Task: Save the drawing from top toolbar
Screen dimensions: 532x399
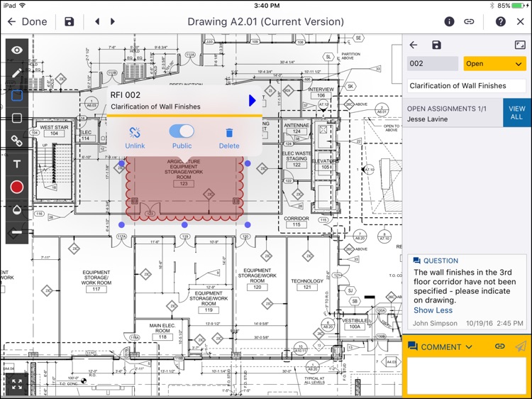Action: [x=70, y=22]
